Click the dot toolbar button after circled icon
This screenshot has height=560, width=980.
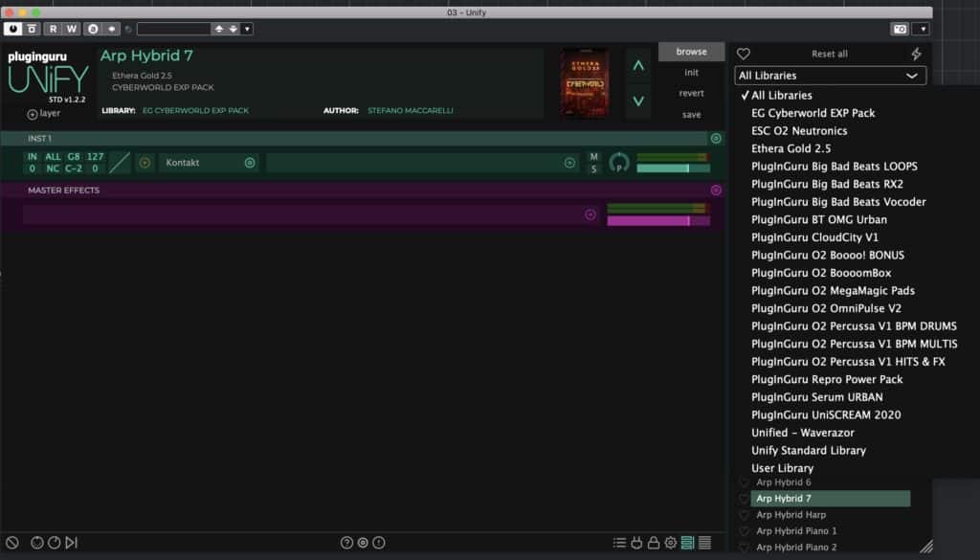coord(111,29)
